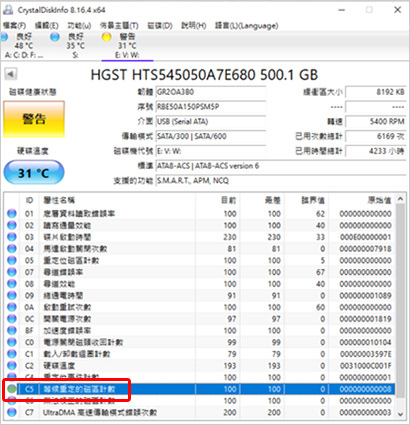Open the 磁碟(D) menu
410x425 pixels.
point(160,26)
